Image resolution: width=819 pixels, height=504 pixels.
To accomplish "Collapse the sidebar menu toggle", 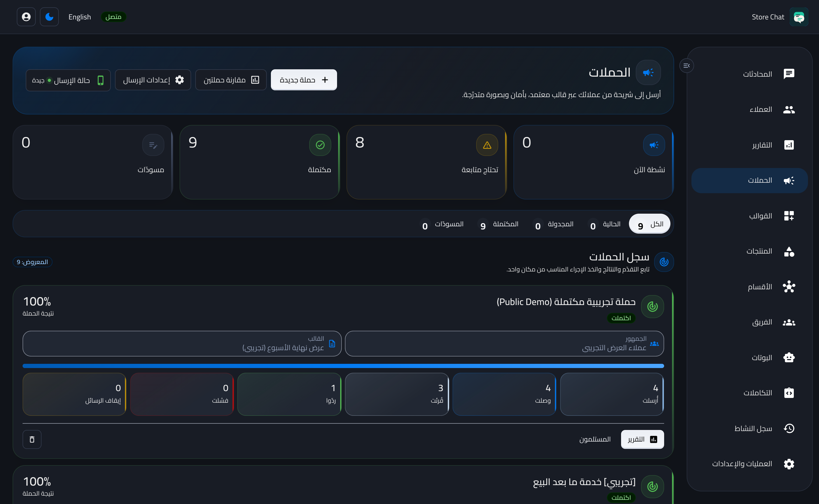I will [x=687, y=66].
